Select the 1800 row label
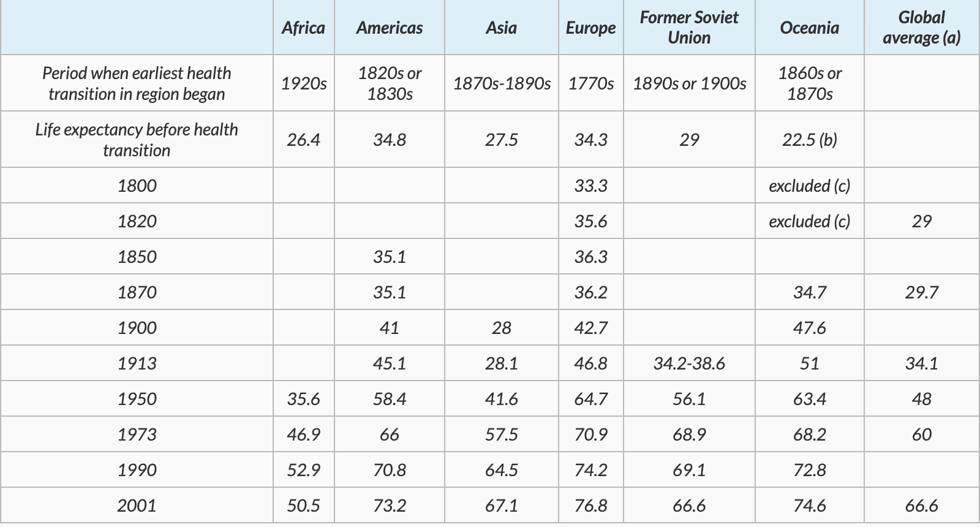980x527 pixels. coord(137,186)
